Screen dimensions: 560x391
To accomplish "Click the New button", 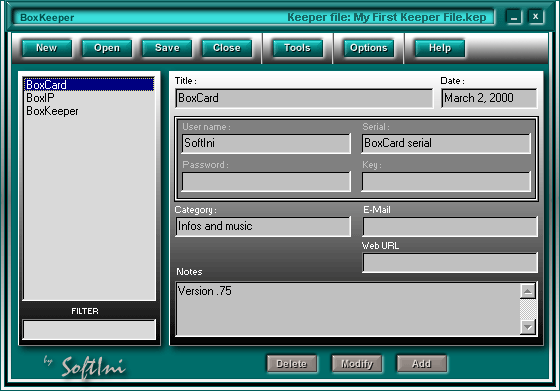I will point(46,48).
